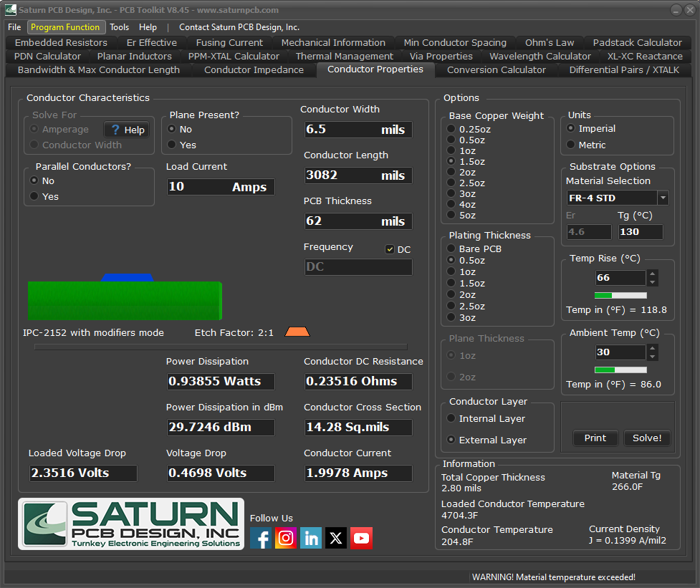
Task: Open the Help menu
Action: pos(148,27)
